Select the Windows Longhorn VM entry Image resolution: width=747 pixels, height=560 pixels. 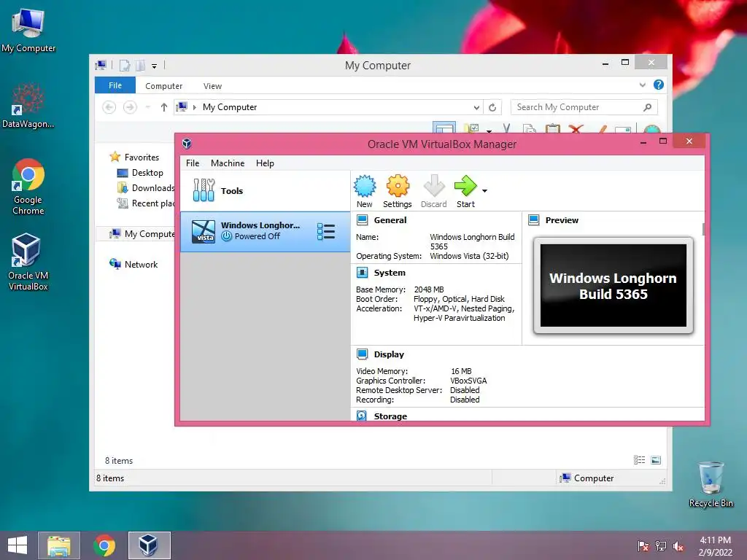point(265,231)
